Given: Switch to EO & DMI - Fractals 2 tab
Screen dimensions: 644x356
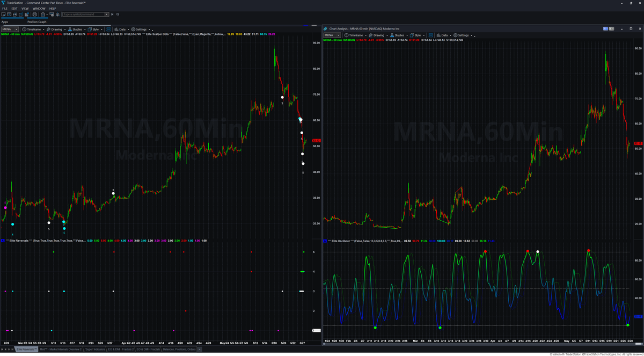Looking at the screenshot, I should coord(121,350).
